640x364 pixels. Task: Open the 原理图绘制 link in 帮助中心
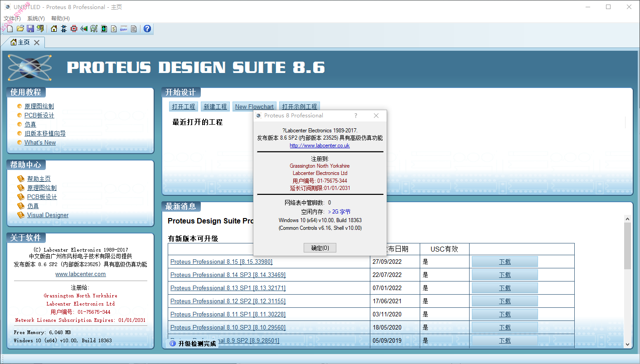tap(42, 188)
